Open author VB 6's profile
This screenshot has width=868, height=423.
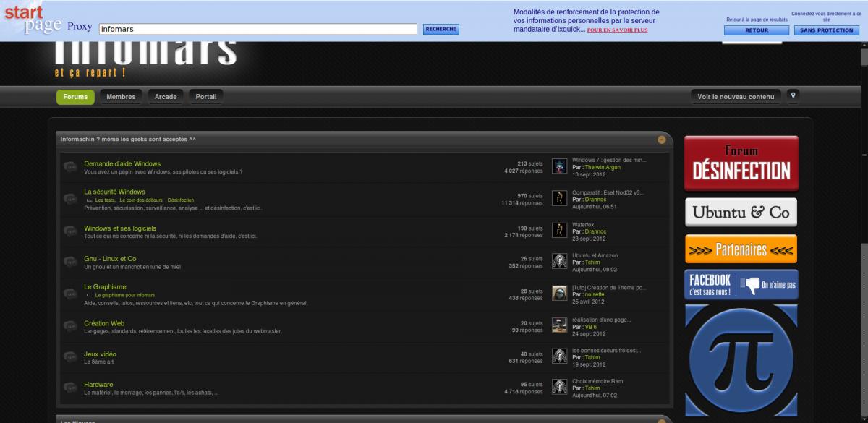point(590,327)
